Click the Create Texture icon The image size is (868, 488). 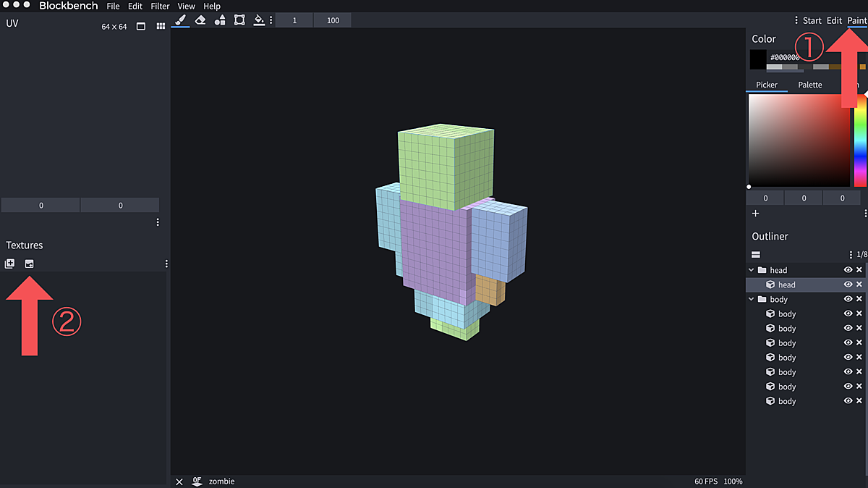click(x=9, y=264)
